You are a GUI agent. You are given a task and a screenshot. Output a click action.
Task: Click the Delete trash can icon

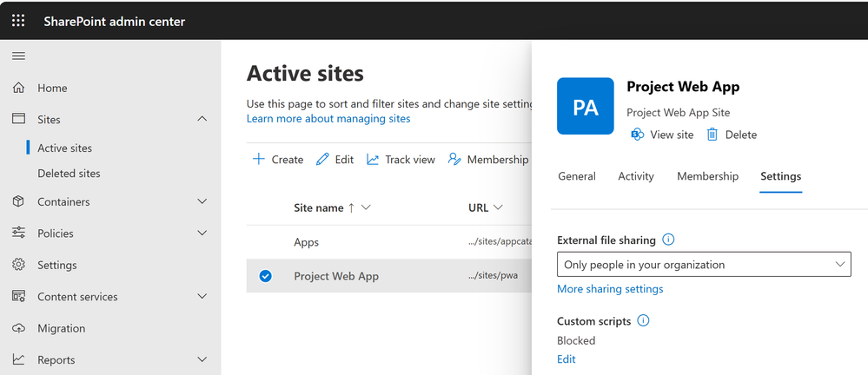pyautogui.click(x=712, y=135)
